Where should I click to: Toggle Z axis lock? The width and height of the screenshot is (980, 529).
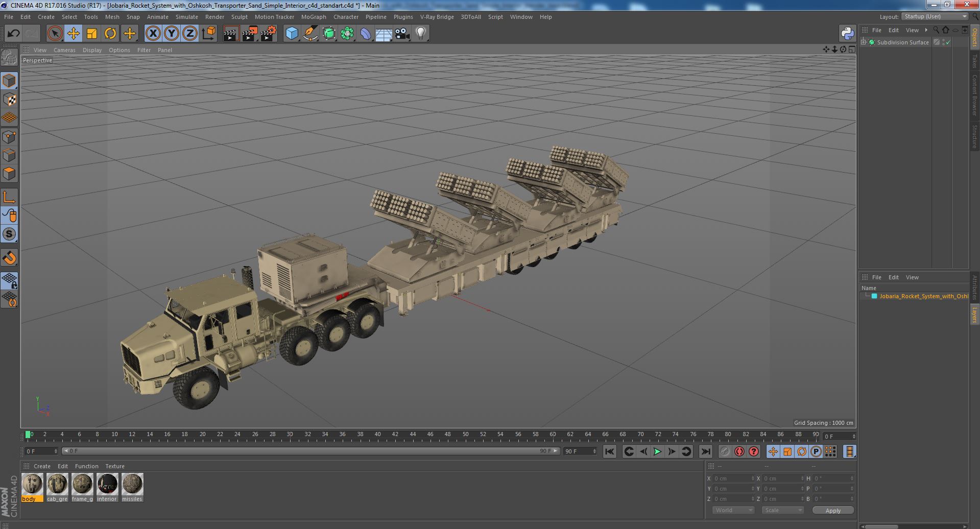190,34
